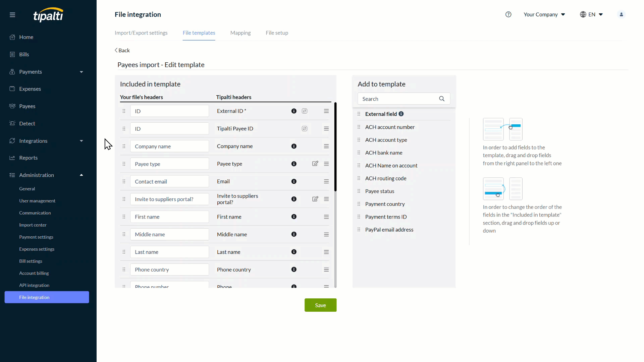Image resolution: width=644 pixels, height=362 pixels.
Task: Open User management settings
Action: (37, 201)
